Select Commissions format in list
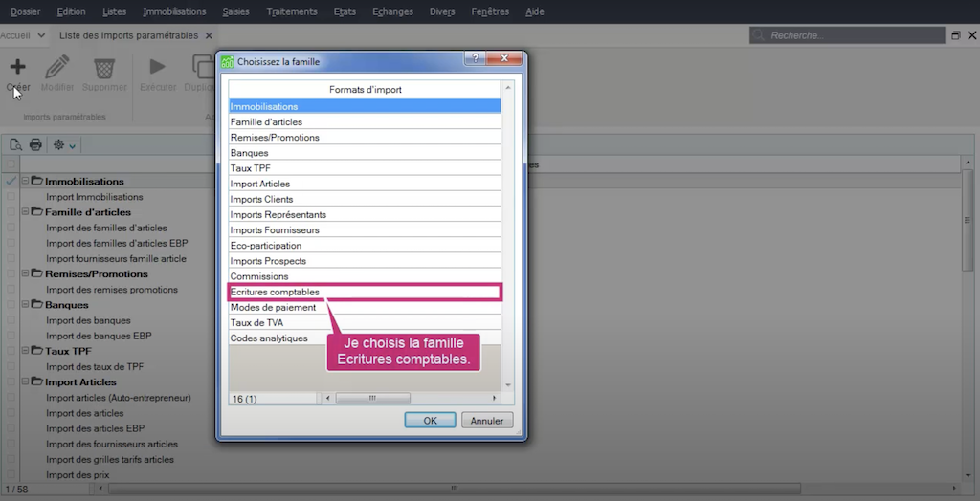This screenshot has height=501, width=980. (365, 276)
